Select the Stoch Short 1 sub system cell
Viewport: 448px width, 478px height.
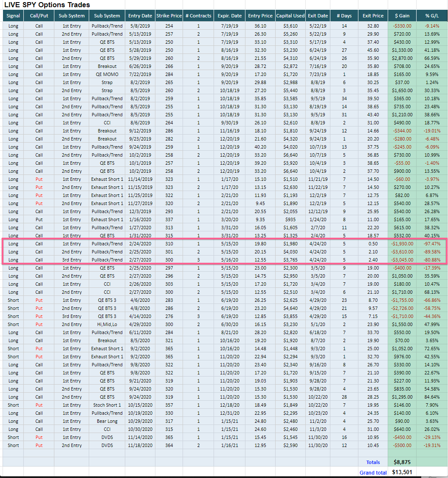[x=107, y=405]
